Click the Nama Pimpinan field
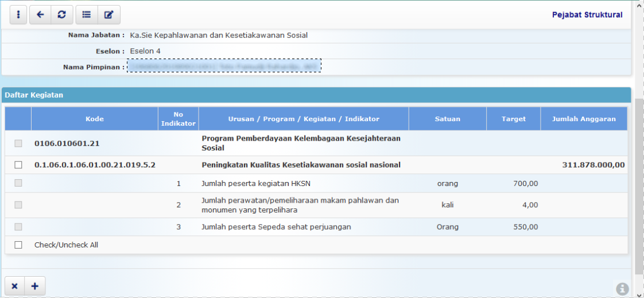644x298 pixels. click(x=224, y=67)
